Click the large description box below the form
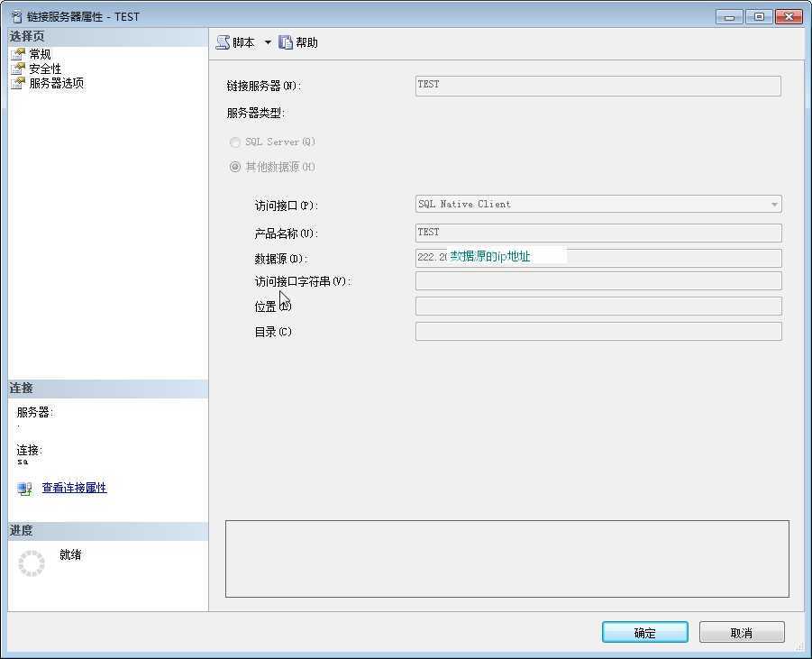This screenshot has width=812, height=659. coord(507,559)
